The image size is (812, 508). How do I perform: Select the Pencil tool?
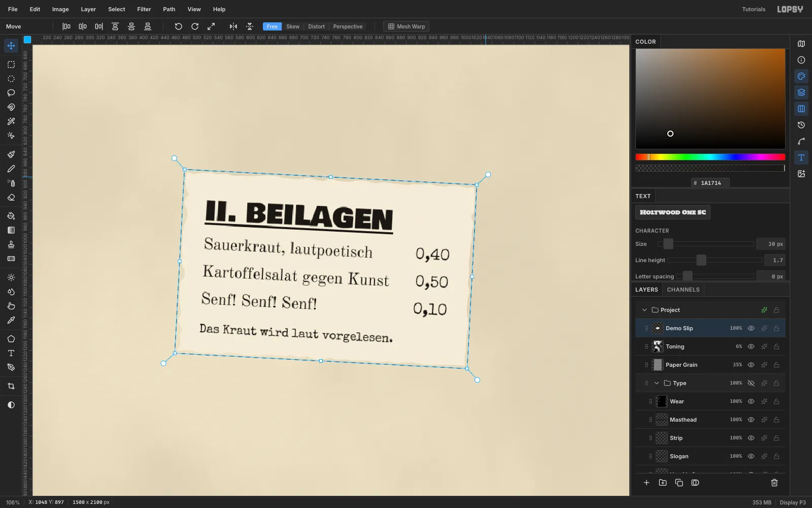click(11, 169)
